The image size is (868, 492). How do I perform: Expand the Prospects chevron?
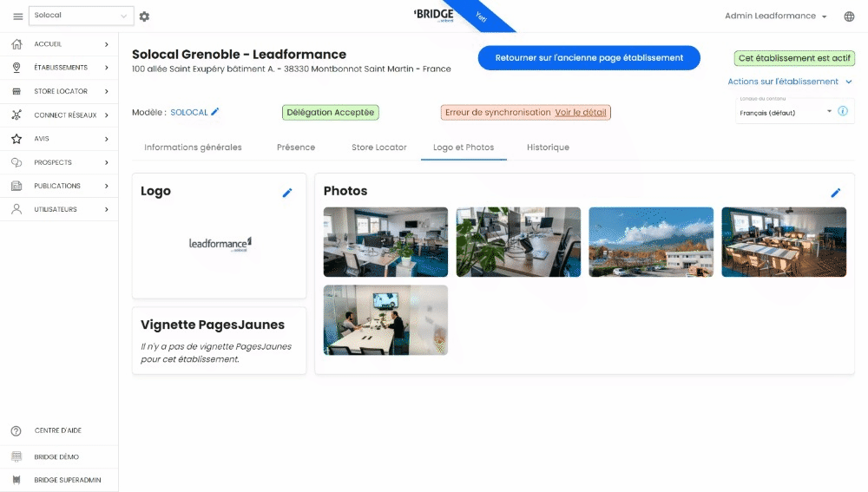tap(107, 163)
